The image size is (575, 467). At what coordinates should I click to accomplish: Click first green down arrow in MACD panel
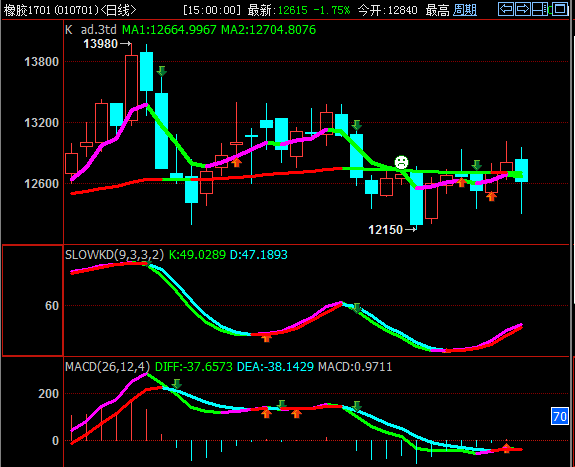point(177,384)
